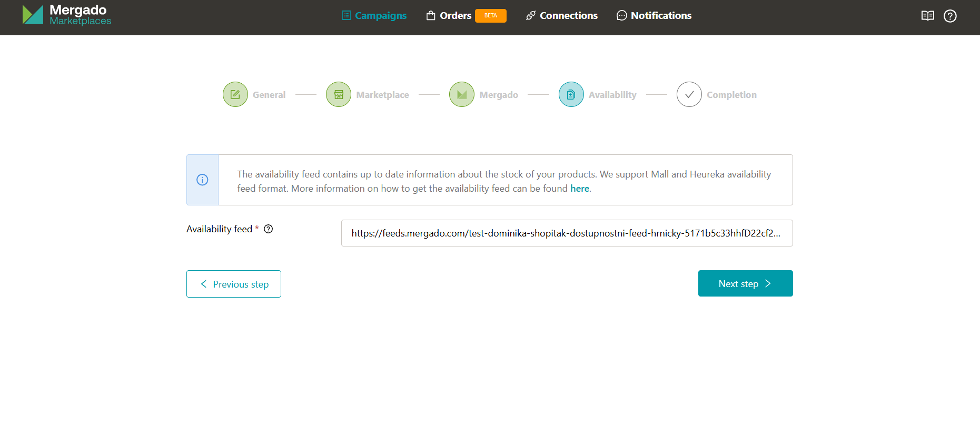980x424 pixels.
Task: Click the Availability step document icon
Action: (x=571, y=95)
